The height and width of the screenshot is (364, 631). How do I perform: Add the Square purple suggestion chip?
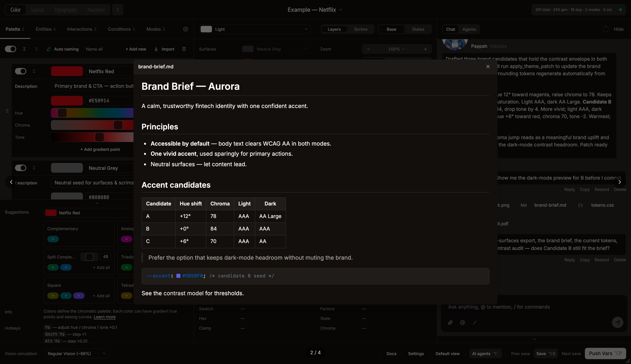click(x=79, y=296)
